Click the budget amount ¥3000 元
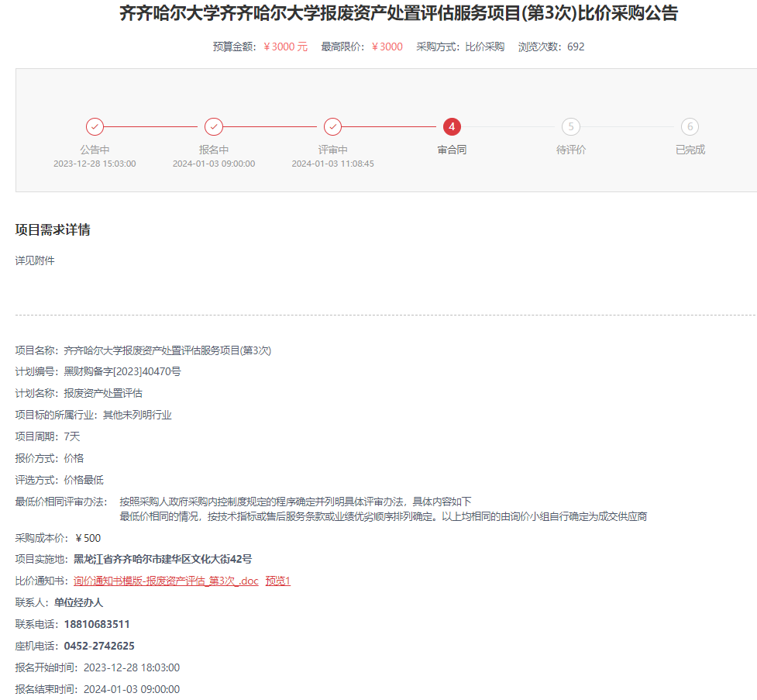Screen dimensions: 757x700 pyautogui.click(x=285, y=47)
